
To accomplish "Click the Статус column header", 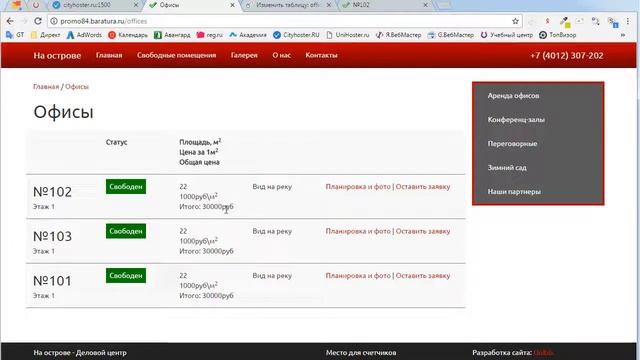I will click(116, 142).
